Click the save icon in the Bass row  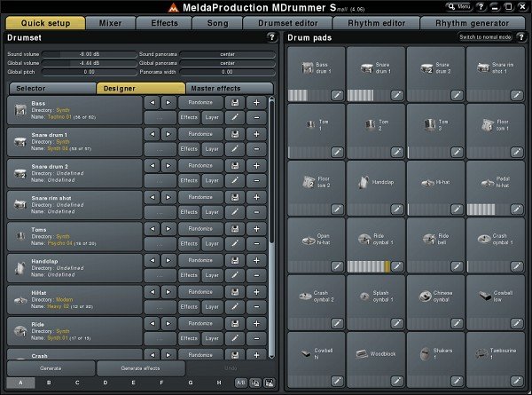235,103
